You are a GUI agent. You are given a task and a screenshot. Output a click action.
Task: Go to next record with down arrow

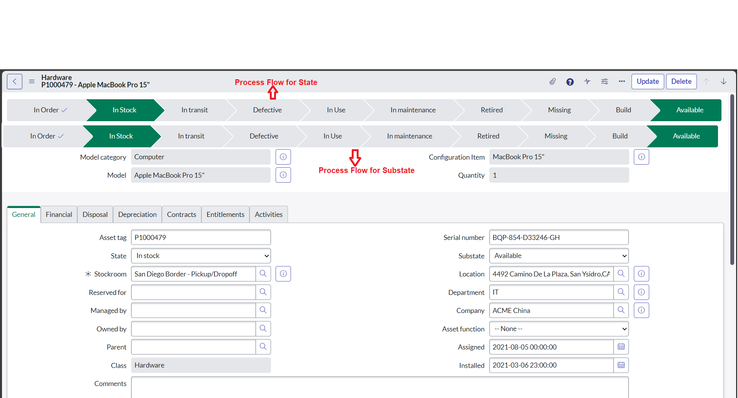coord(723,81)
